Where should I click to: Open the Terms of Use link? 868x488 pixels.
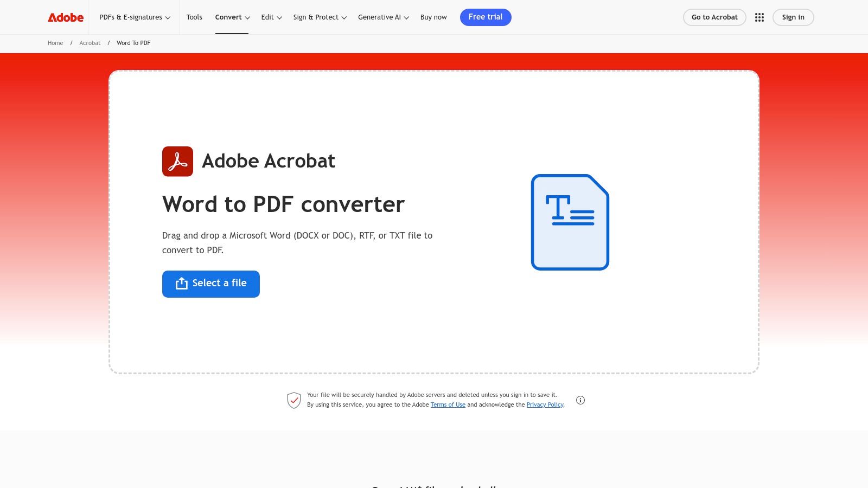(x=448, y=404)
